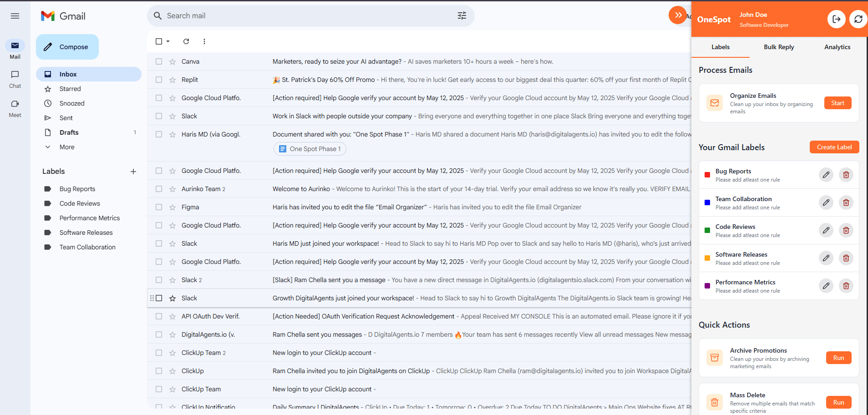Delete the Code Reviews label in OneSpot
Screen dimensions: 868x415
pos(846,230)
